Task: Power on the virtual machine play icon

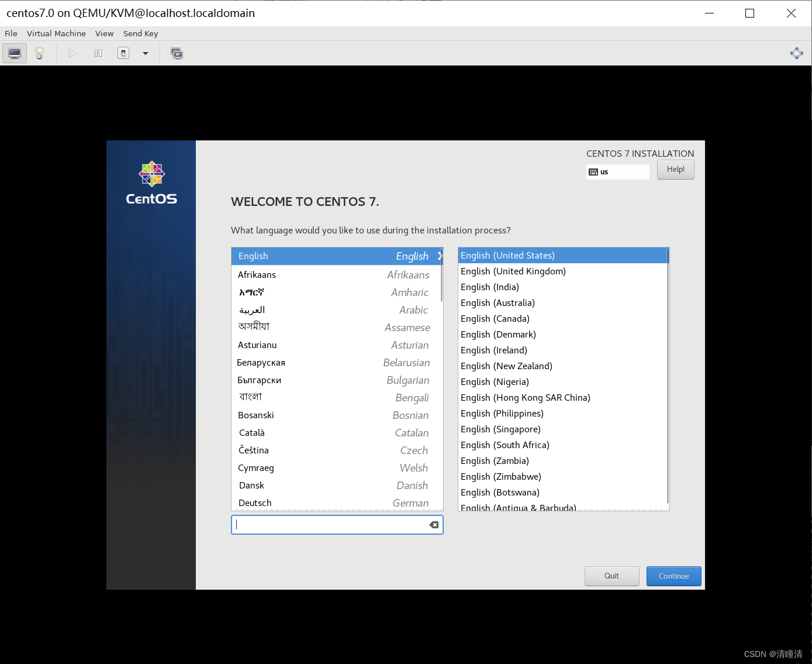Action: coord(72,53)
